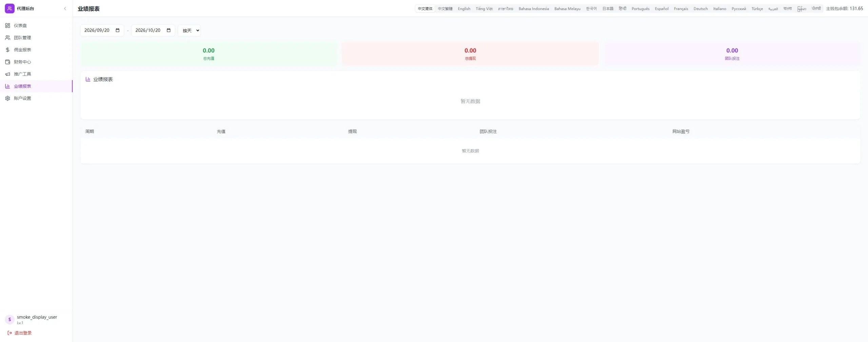Click the 退出登录 logout link
The height and width of the screenshot is (342, 868).
coord(19,333)
